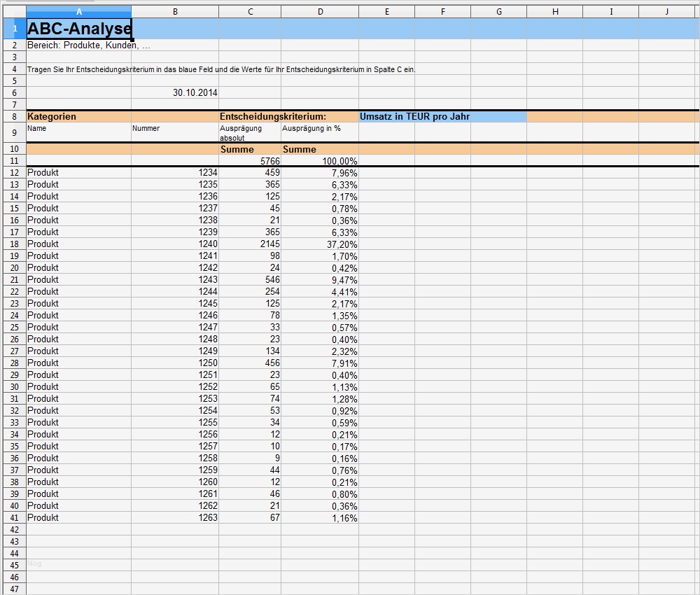This screenshot has width=700, height=595.
Task: Select product number 1250
Action: coord(175,363)
